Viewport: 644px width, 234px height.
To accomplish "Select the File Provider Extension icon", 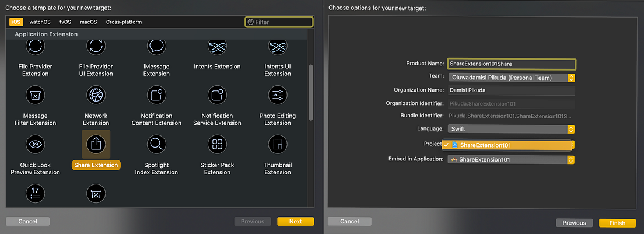I will click(x=36, y=47).
